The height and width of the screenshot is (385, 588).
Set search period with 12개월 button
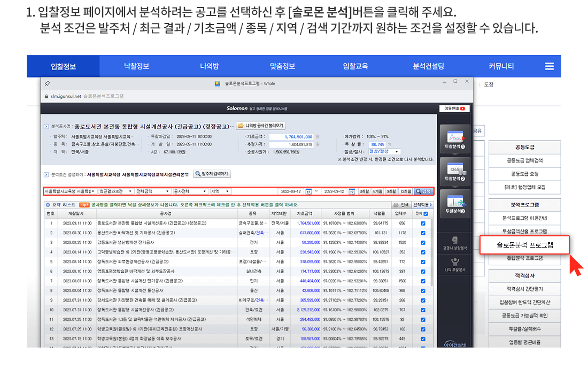click(x=405, y=191)
